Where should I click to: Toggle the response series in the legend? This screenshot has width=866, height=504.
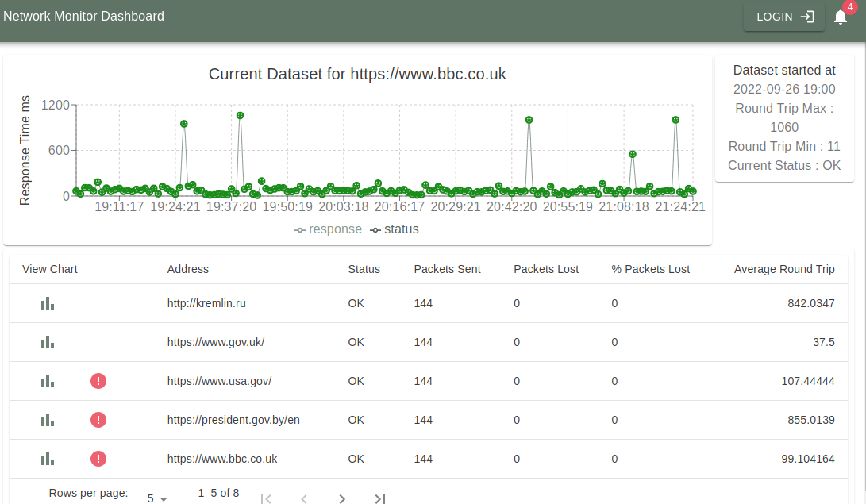(x=328, y=229)
